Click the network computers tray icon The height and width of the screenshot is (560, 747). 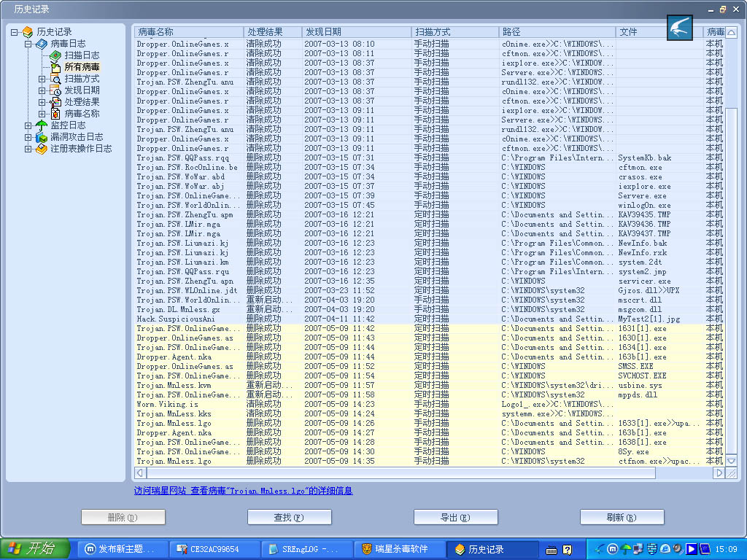coord(638,550)
